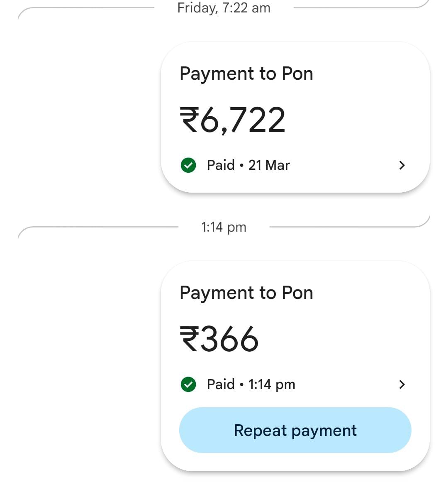
Task: Click green paid checkmark on ₹366 payment
Action: [x=188, y=384]
